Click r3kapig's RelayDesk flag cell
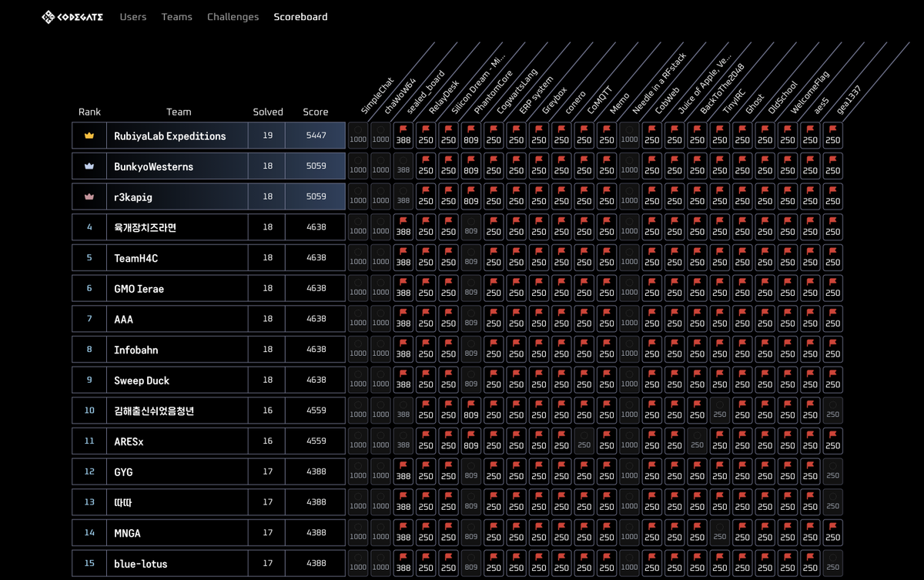 point(426,196)
